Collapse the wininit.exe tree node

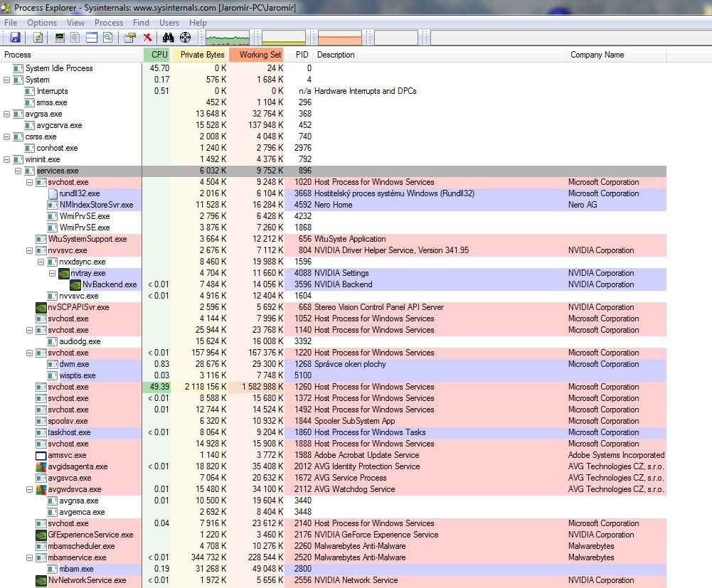7,159
